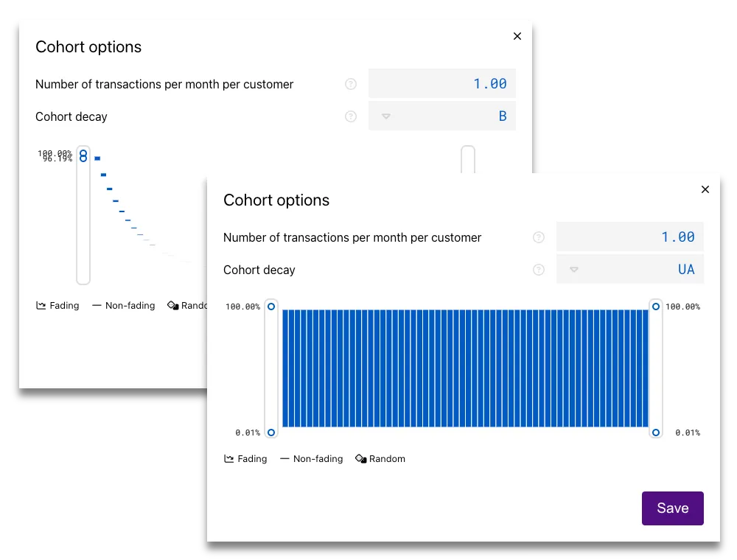Apply Random dice preset in front dialog

[x=380, y=458]
